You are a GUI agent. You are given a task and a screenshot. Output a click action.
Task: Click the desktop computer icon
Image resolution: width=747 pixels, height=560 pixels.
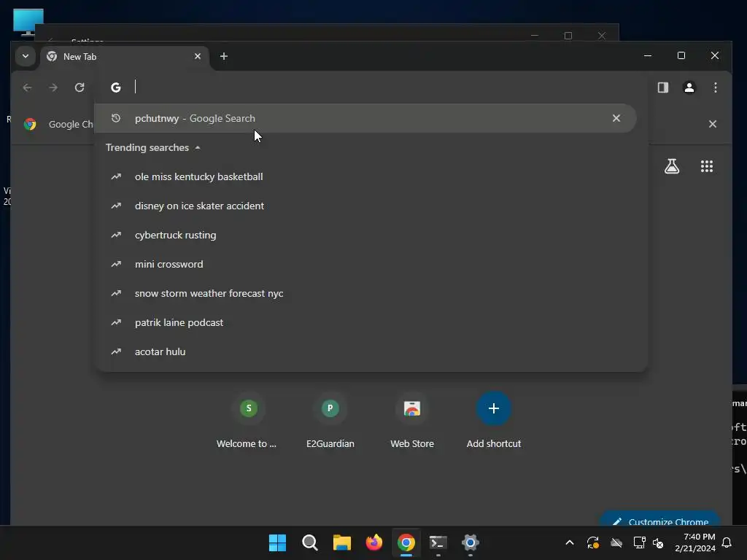tap(28, 22)
